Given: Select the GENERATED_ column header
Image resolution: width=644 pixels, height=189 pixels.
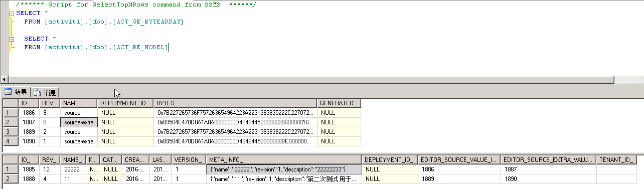Looking at the screenshot, I should coord(339,103).
